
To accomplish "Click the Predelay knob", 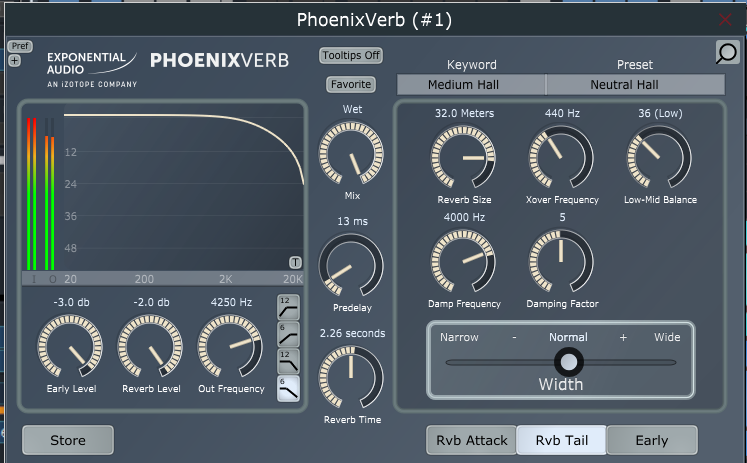I will 351,265.
